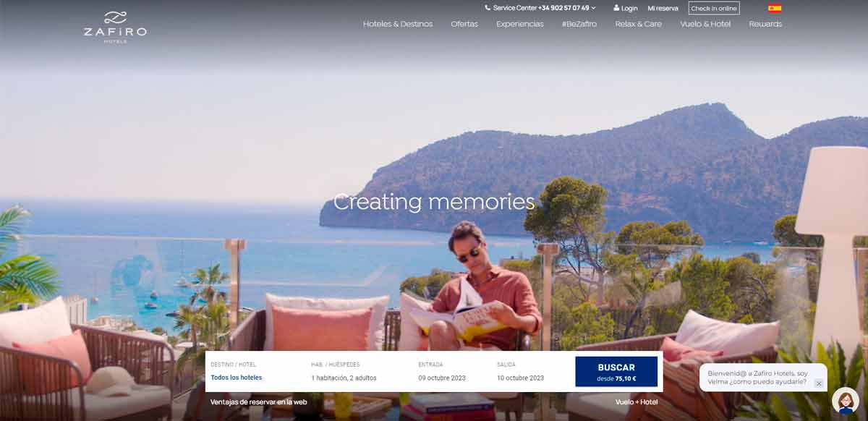Go to the Experiencias menu item
The height and width of the screenshot is (421, 868).
pyautogui.click(x=520, y=24)
